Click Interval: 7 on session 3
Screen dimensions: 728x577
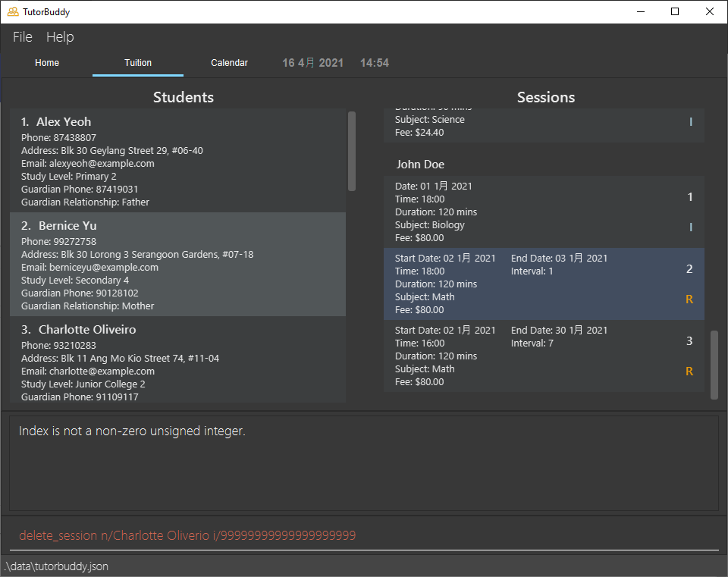click(x=532, y=343)
